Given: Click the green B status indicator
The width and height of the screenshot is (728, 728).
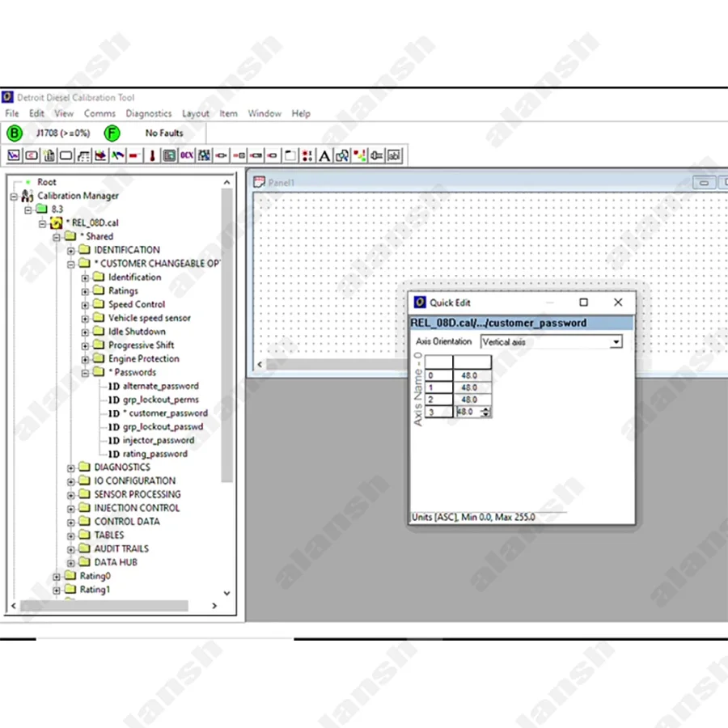Looking at the screenshot, I should click(15, 133).
